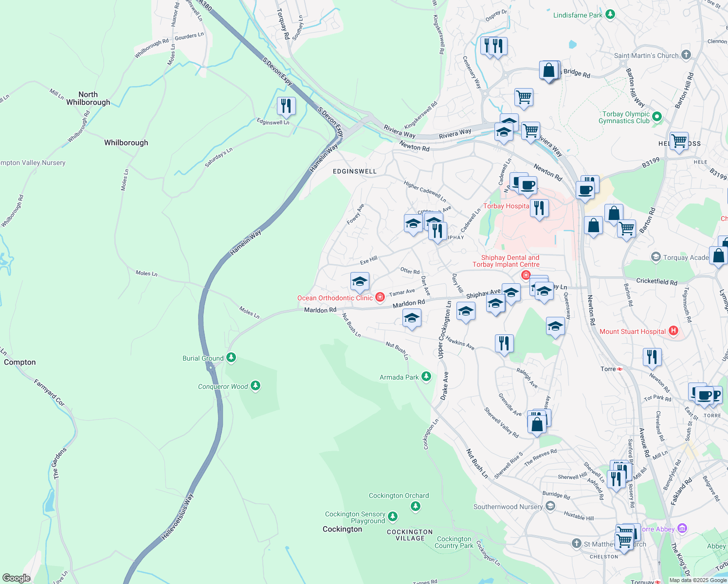Click the Torbay Hospital label
Screen dimensions: 728x584
pyautogui.click(x=506, y=206)
